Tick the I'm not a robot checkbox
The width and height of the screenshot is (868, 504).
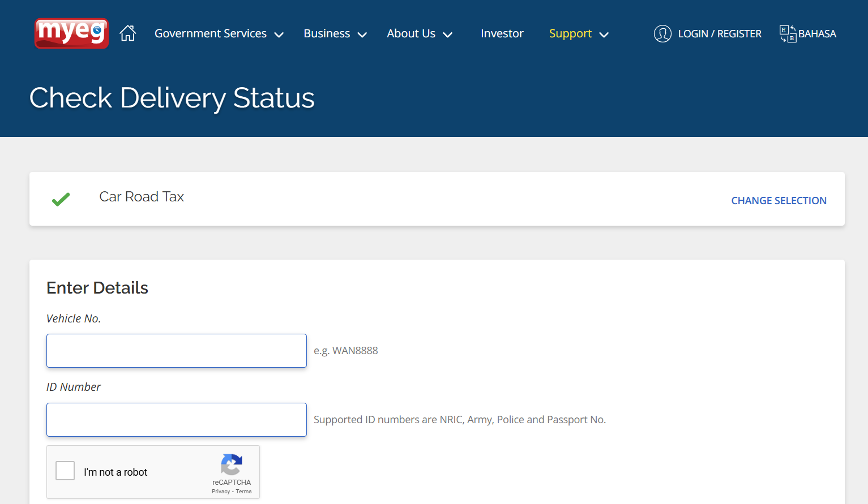click(x=65, y=471)
